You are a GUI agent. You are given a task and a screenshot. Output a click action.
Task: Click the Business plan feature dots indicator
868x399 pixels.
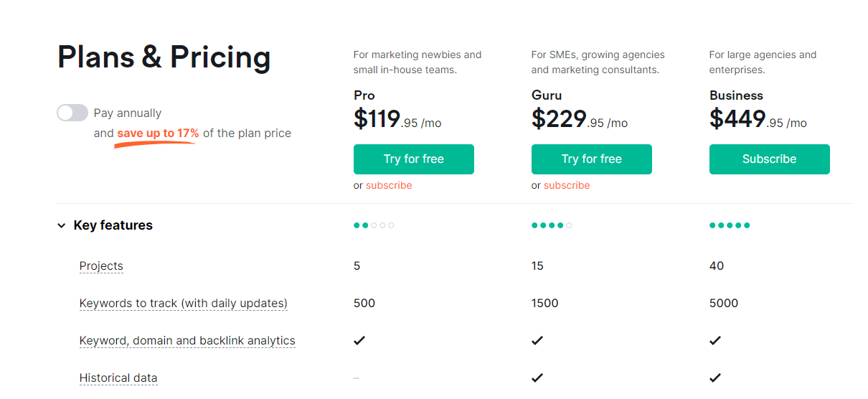[730, 225]
